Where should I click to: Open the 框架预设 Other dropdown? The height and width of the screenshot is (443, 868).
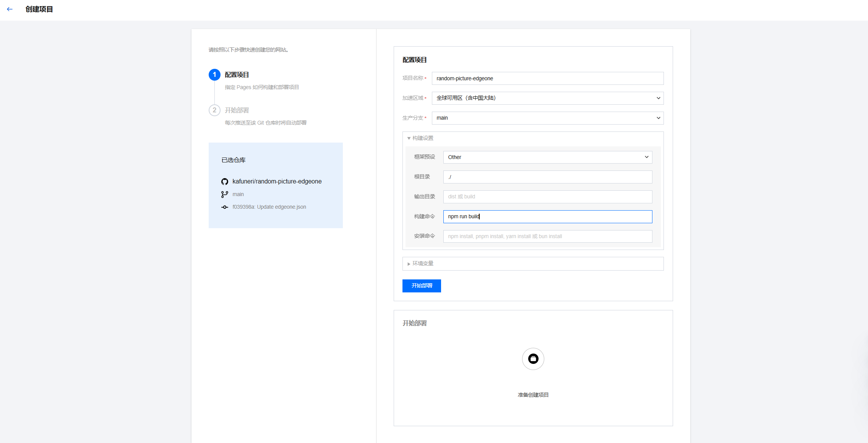pos(547,157)
